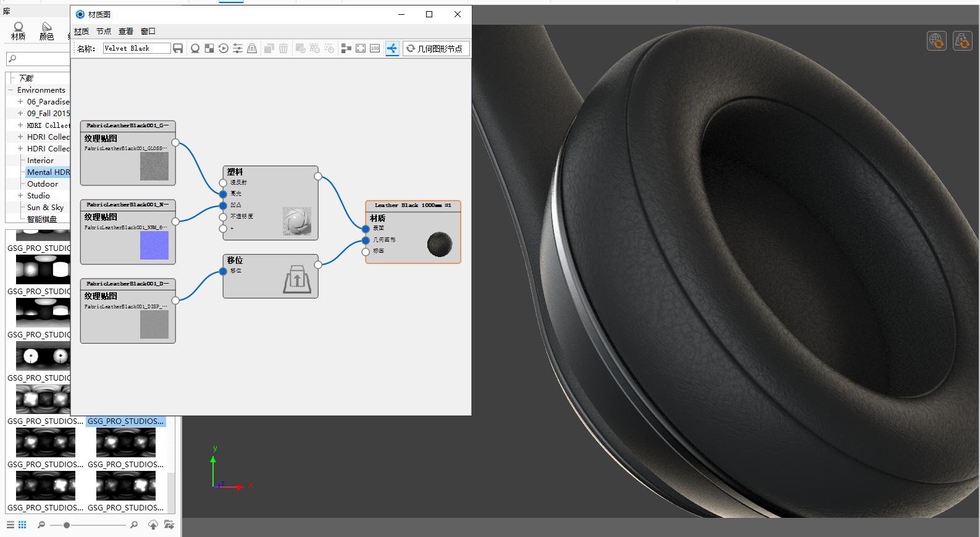Expand the Studio folder
980x537 pixels.
pos(20,196)
